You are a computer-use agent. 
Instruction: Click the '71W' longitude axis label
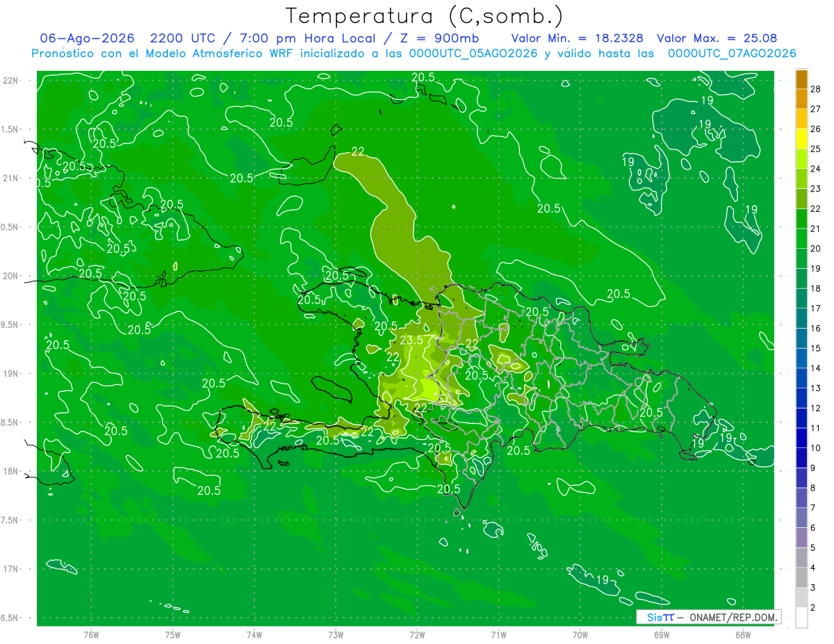(x=498, y=635)
